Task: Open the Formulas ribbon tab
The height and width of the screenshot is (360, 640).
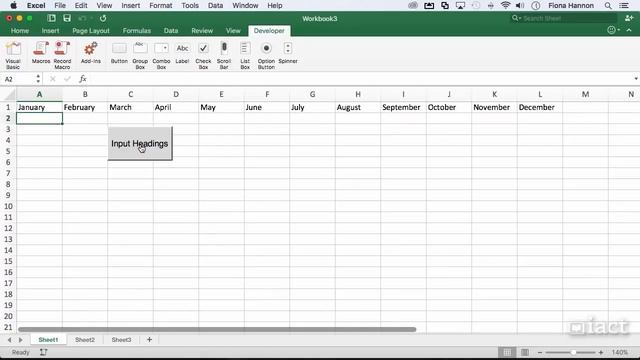Action: point(137,31)
